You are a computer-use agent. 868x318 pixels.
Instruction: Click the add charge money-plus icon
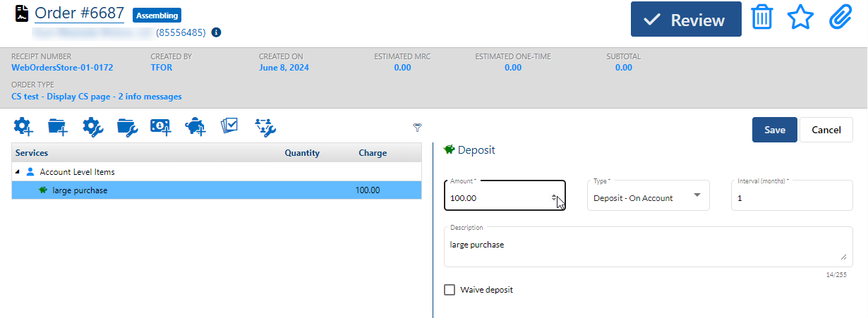[161, 127]
